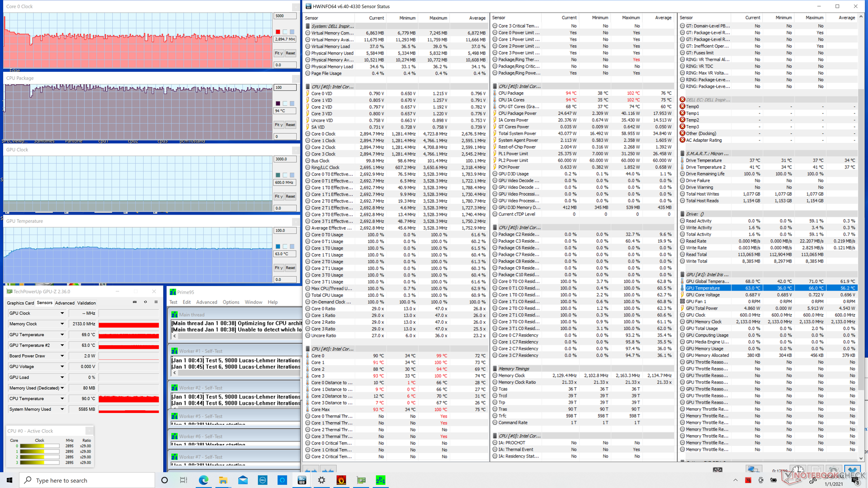Viewport: 868px width, 488px height.
Task: Select the blue swatch in GPU Temperature graph
Action: coord(278,246)
